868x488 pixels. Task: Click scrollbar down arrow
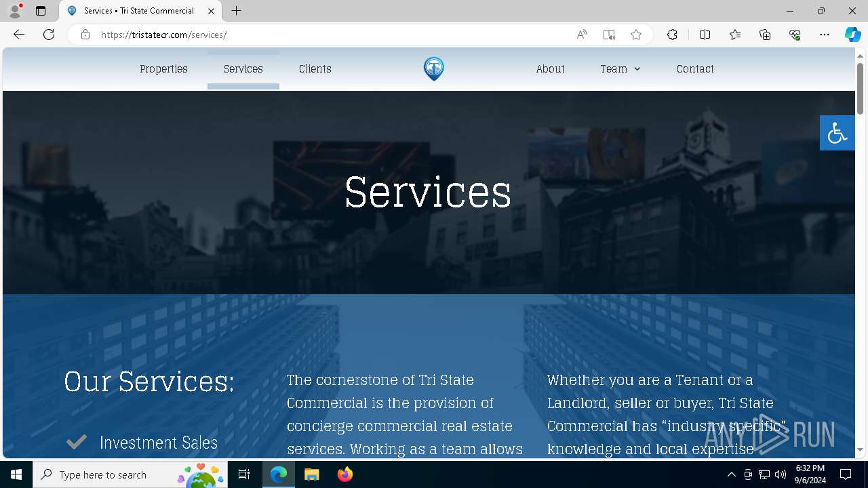click(x=860, y=449)
